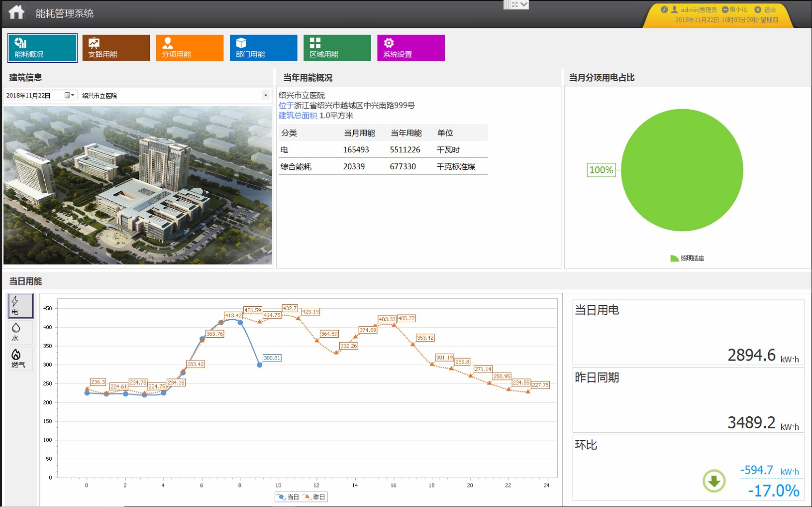Image resolution: width=812 pixels, height=507 pixels.
Task: Go to the home icon in the title bar
Action: click(x=16, y=12)
